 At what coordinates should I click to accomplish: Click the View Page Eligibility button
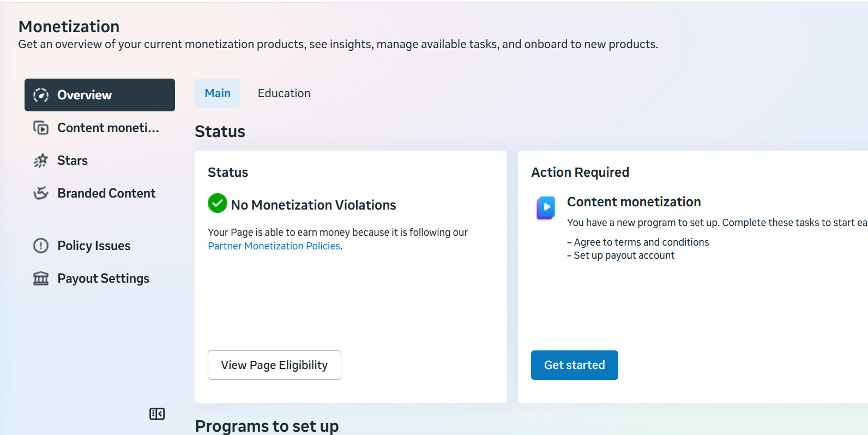274,365
